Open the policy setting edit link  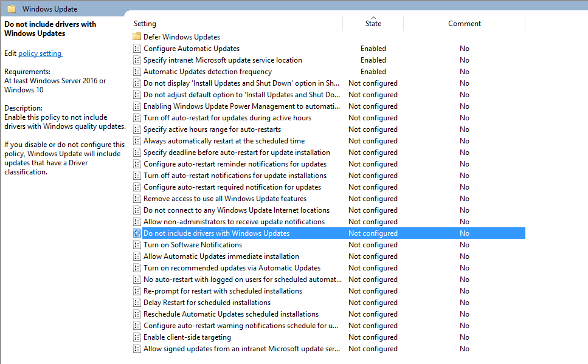tap(41, 53)
